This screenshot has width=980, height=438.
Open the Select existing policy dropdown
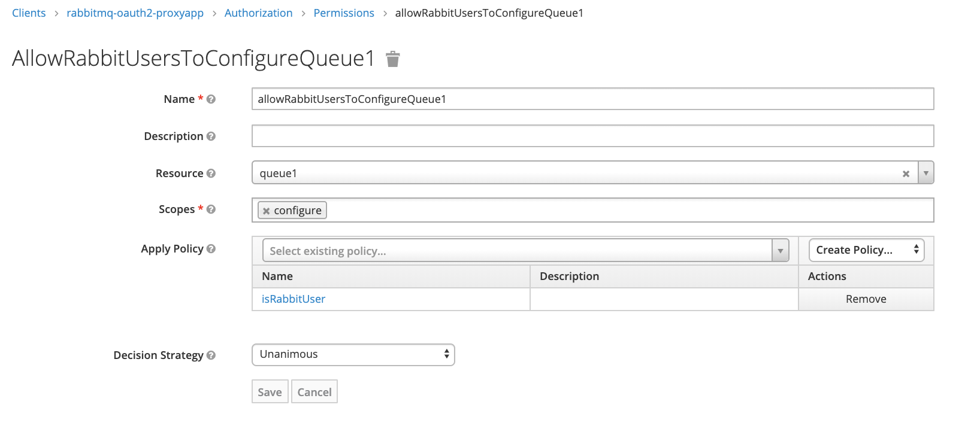(x=526, y=251)
